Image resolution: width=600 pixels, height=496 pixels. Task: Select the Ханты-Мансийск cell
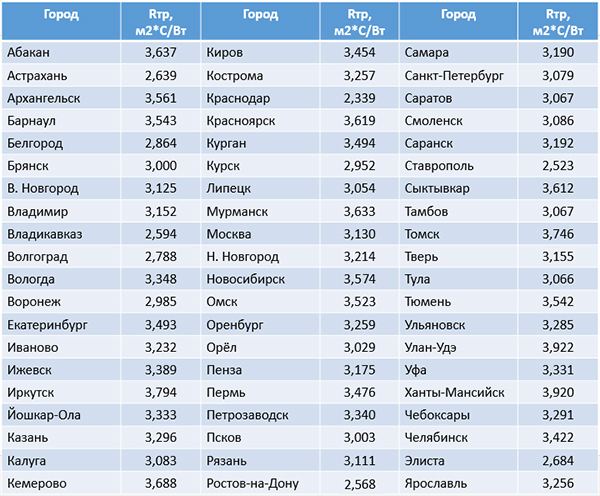(458, 392)
